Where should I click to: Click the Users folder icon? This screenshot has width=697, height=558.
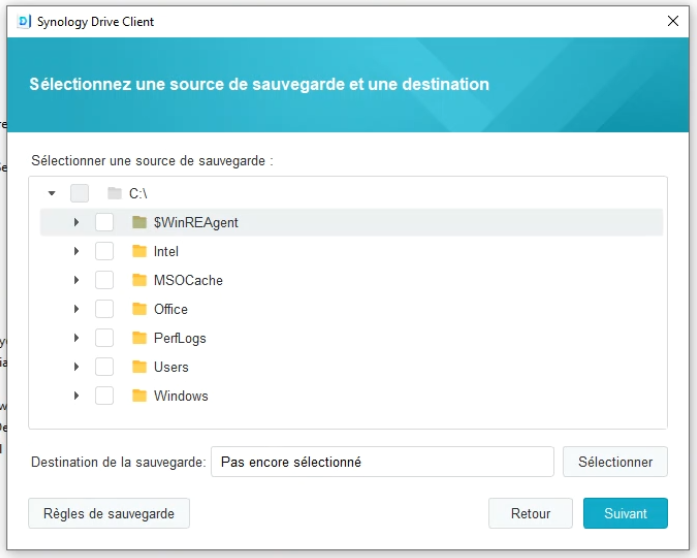[140, 367]
